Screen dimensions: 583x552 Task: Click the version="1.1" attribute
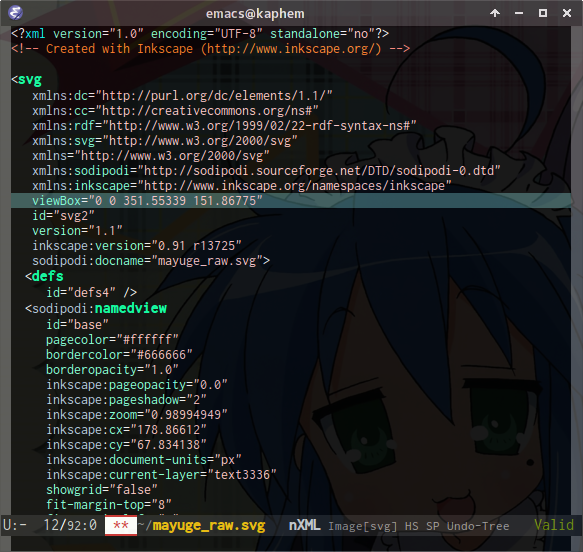click(x=77, y=230)
